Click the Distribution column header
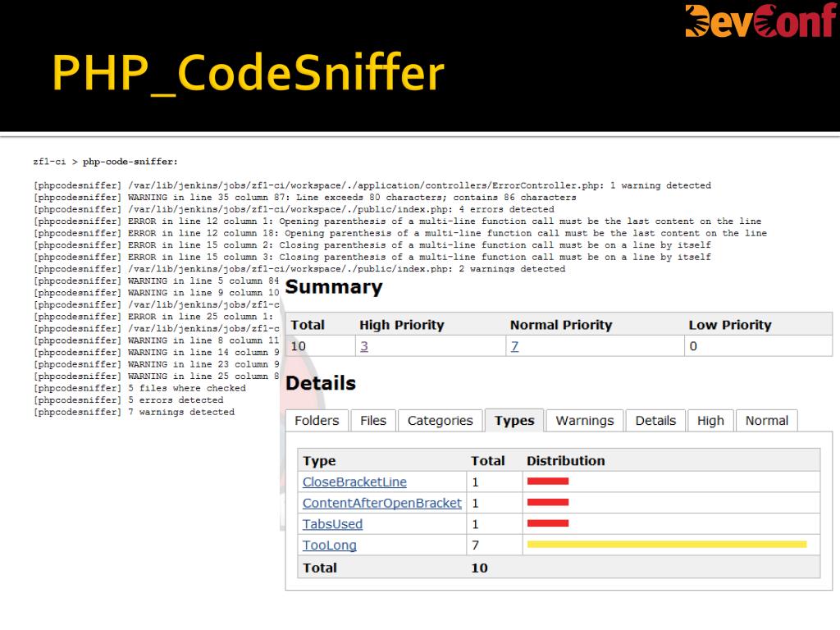The height and width of the screenshot is (630, 840). (x=566, y=461)
